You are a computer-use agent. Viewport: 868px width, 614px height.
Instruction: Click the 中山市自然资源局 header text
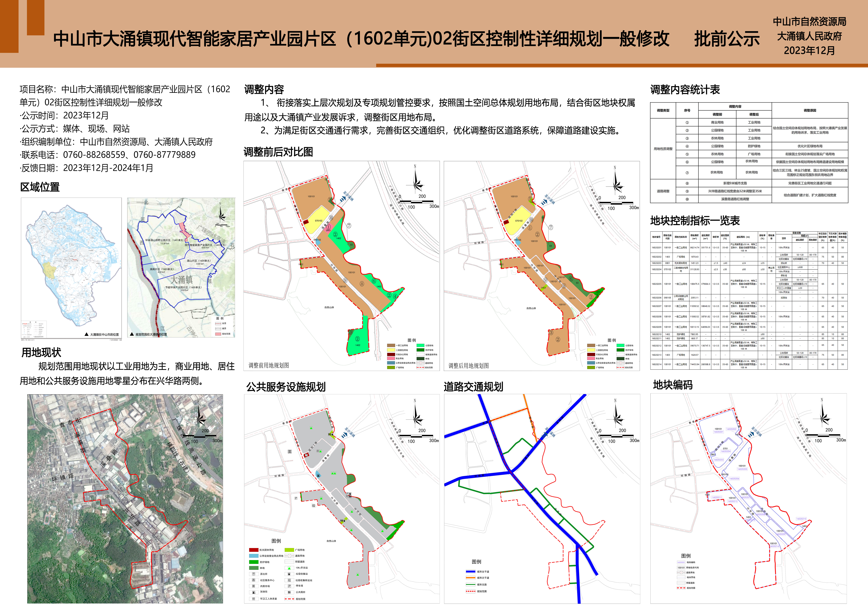pyautogui.click(x=809, y=22)
